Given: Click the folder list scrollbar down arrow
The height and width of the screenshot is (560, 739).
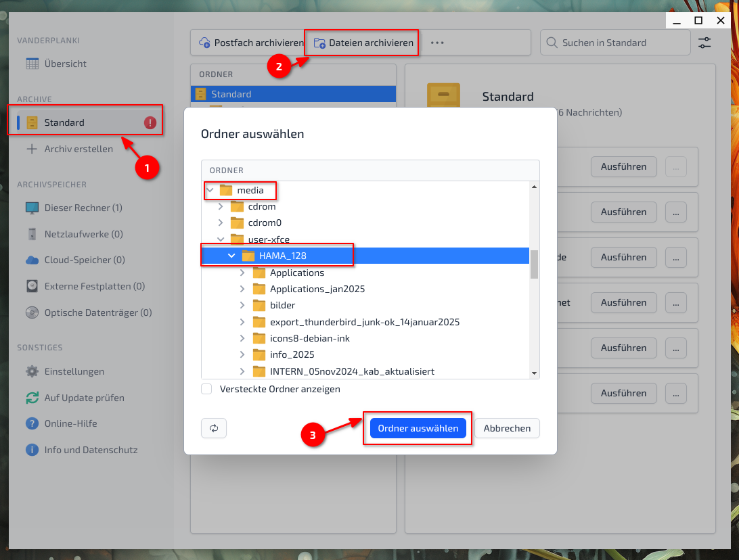Looking at the screenshot, I should click(x=534, y=373).
